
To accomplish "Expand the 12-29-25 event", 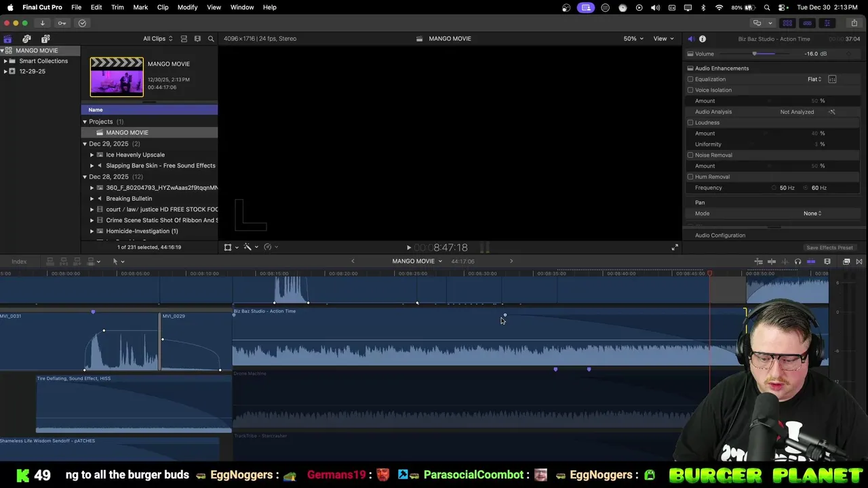I will coord(5,71).
